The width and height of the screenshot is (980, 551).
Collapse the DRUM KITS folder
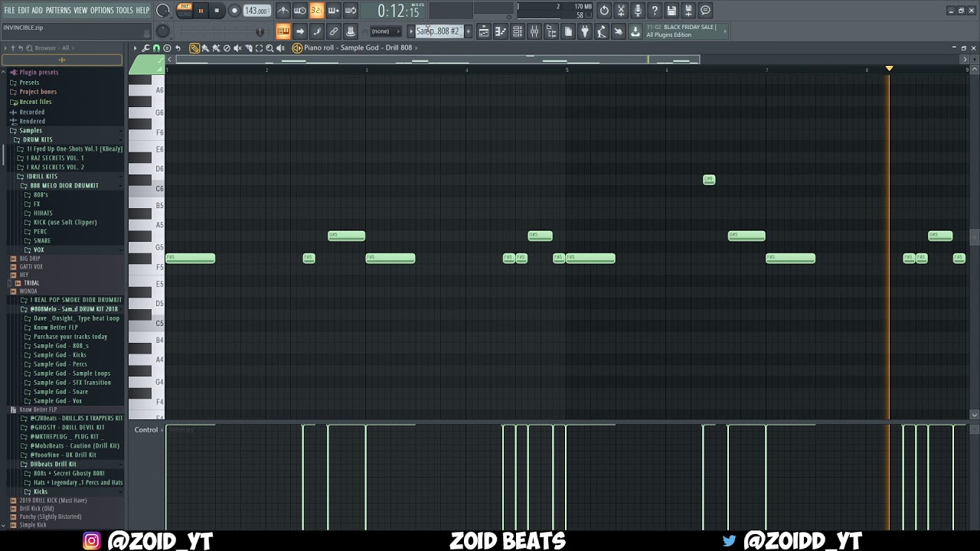coord(38,140)
